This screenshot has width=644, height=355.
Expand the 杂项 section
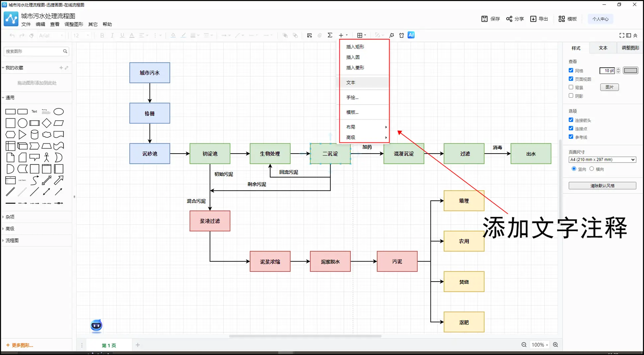(10, 217)
